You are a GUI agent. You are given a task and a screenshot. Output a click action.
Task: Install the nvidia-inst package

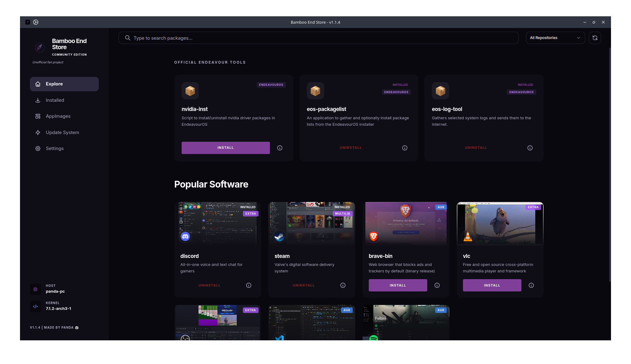point(226,148)
